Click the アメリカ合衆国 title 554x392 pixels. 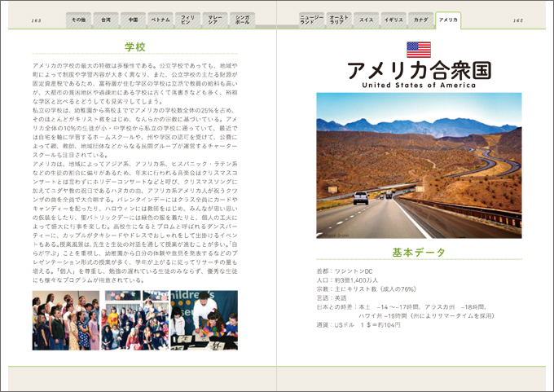pyautogui.click(x=419, y=70)
